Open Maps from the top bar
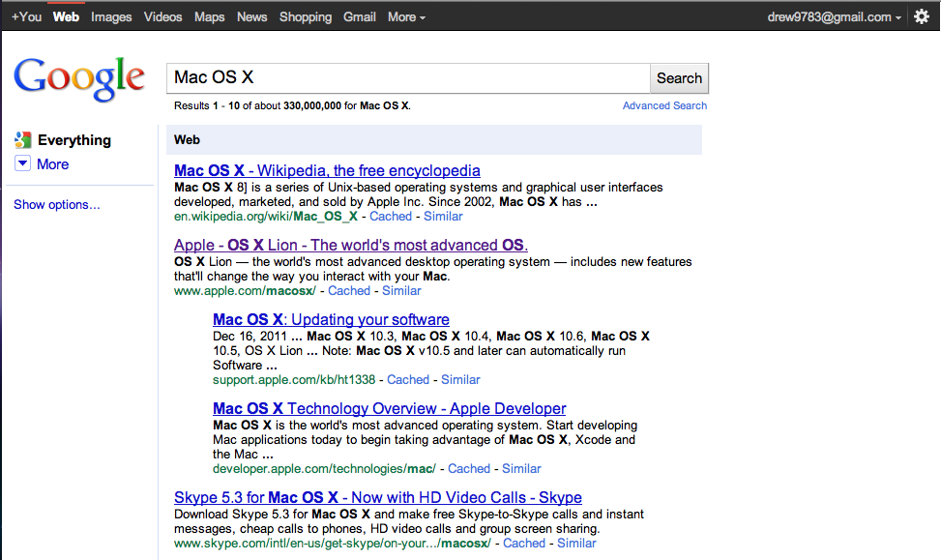 coord(210,16)
